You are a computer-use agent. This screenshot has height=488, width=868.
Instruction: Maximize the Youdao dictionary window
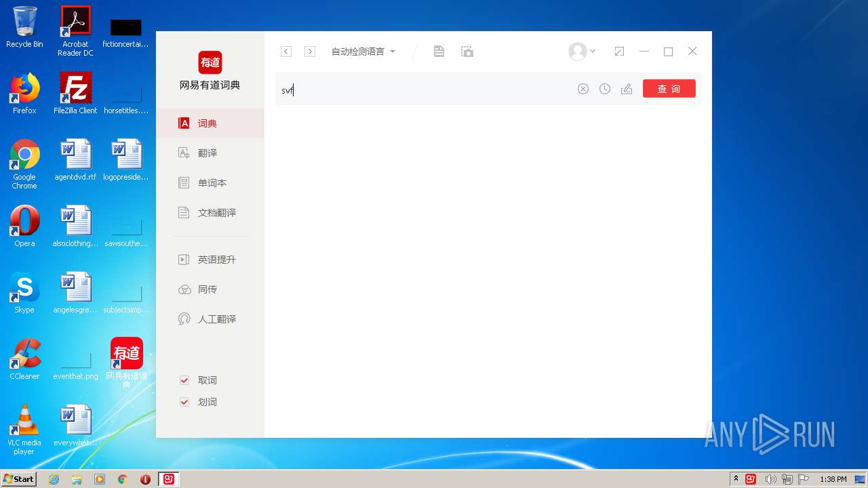668,52
